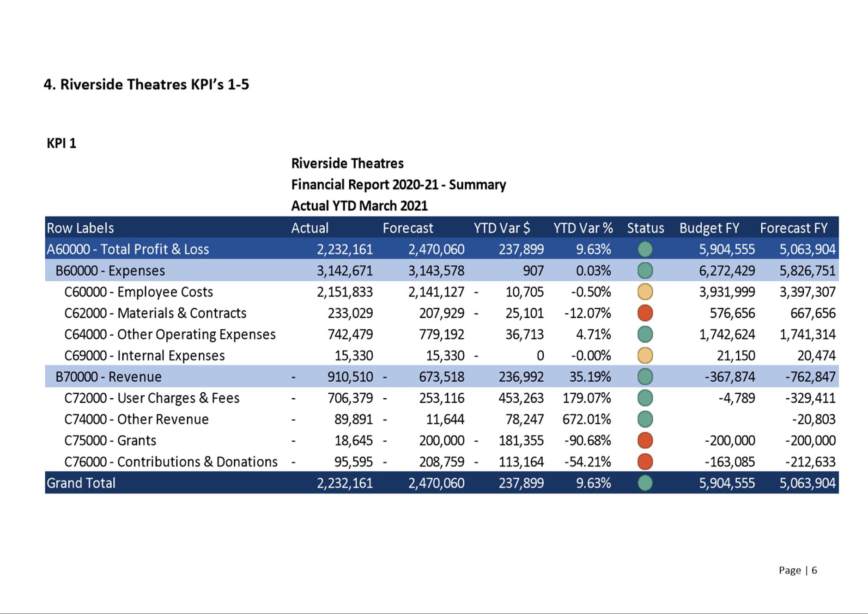Click the green status dot for User Charges & Fees
This screenshot has height=614, width=868.
tap(645, 398)
